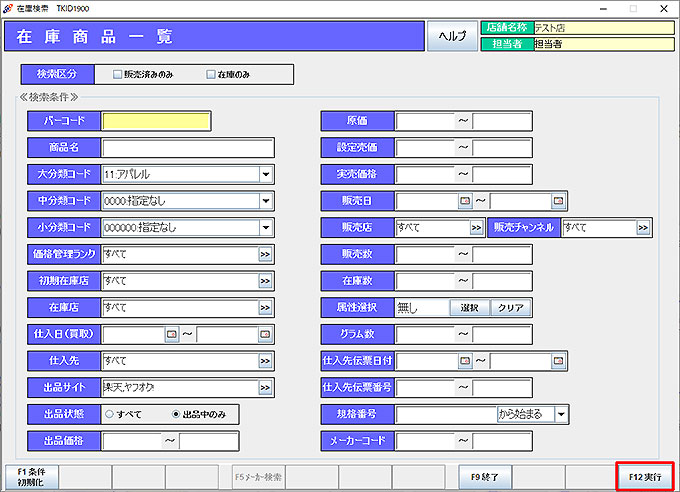Select the すべて radio for 出品状態
Viewport: 680px width, 492px height.
click(109, 413)
